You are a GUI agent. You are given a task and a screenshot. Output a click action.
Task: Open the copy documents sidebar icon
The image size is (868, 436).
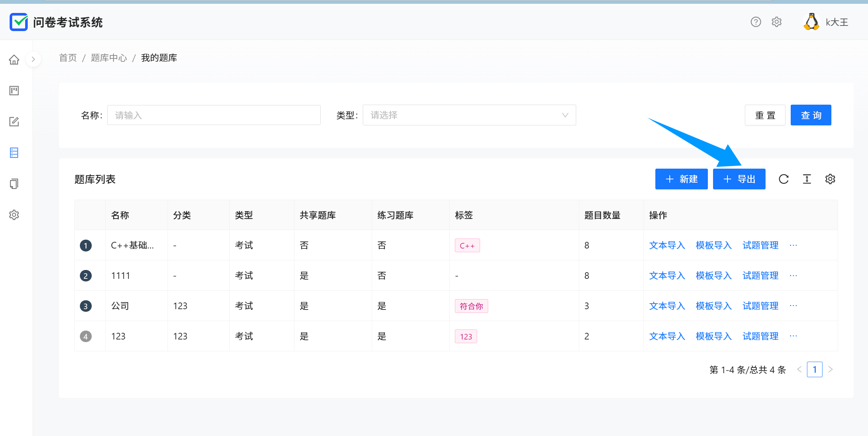(14, 184)
